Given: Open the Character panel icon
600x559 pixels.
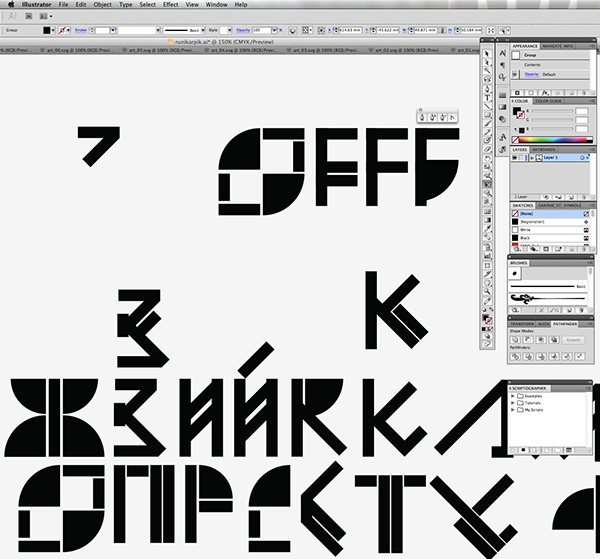Looking at the screenshot, I should click(x=502, y=53).
